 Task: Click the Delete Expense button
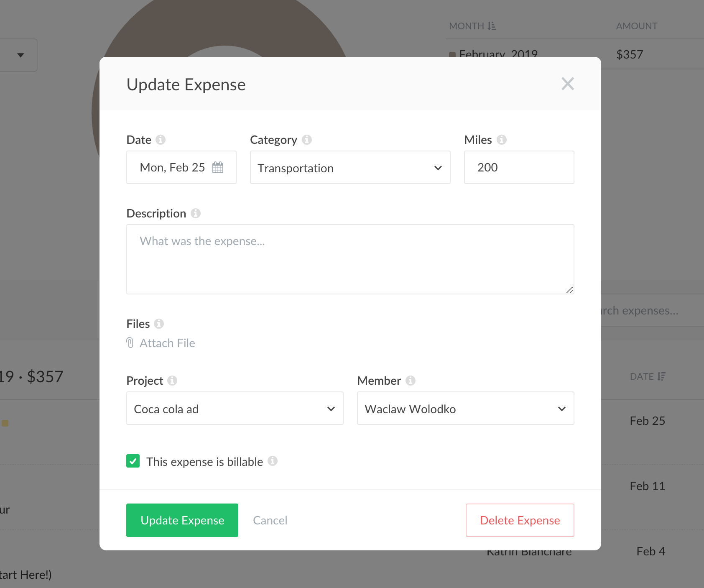tap(520, 520)
